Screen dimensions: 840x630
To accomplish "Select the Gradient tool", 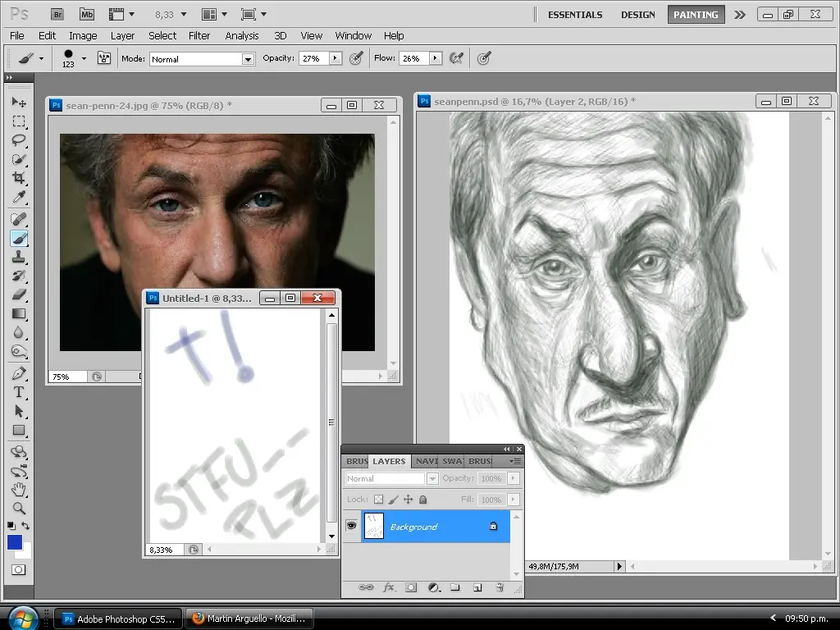I will (x=19, y=314).
